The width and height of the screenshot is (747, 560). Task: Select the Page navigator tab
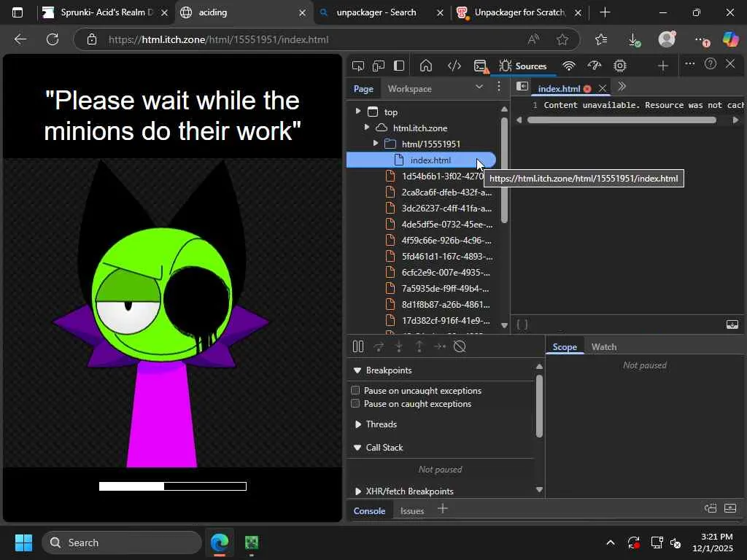tap(363, 88)
